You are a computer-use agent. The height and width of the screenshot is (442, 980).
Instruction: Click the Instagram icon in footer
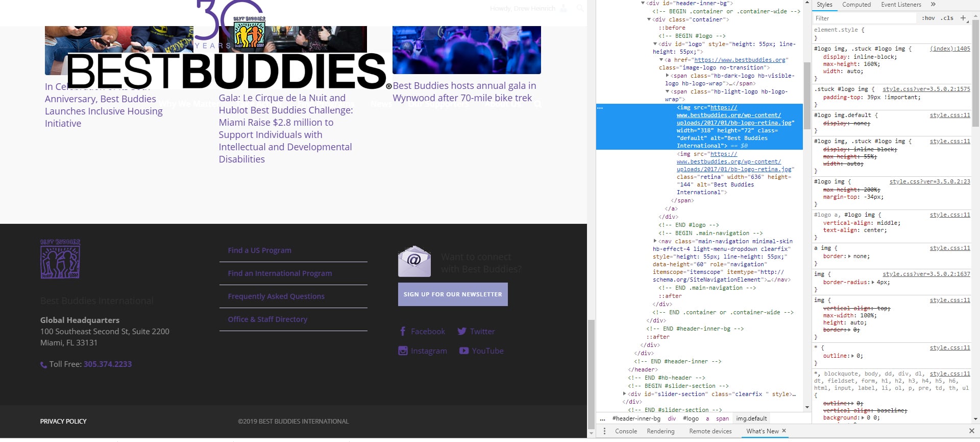tap(403, 351)
